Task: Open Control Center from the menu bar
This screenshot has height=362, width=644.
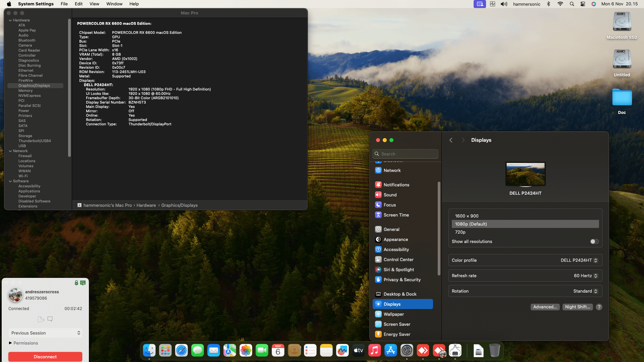Action: click(x=583, y=4)
